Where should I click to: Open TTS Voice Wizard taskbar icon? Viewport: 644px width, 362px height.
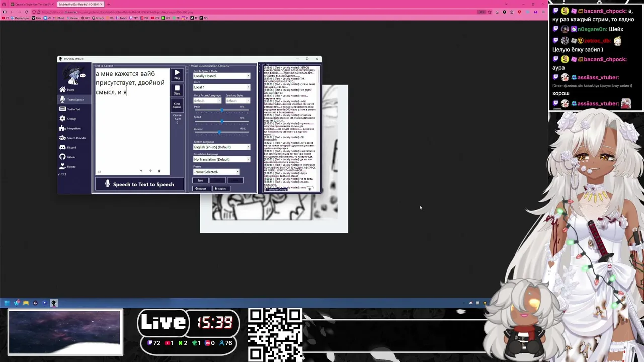point(54,303)
